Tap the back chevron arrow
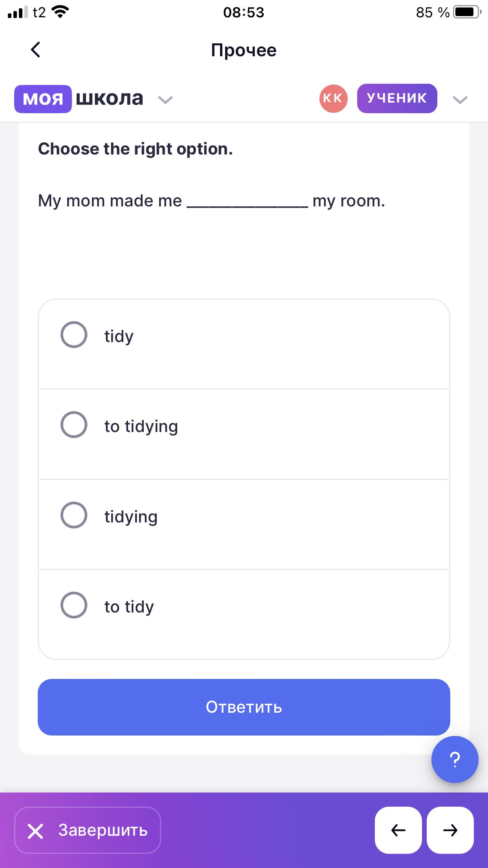Viewport: 488px width, 868px height. pos(36,50)
